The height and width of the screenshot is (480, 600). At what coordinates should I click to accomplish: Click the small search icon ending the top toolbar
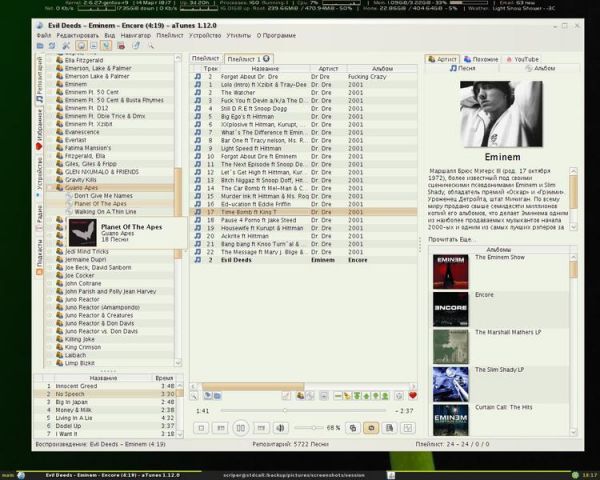tap(151, 46)
